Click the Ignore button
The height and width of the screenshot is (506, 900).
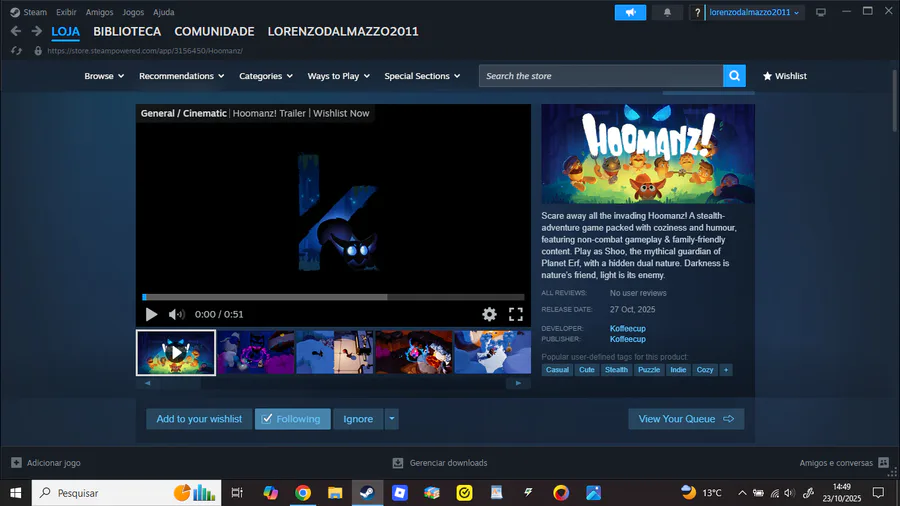(x=358, y=419)
